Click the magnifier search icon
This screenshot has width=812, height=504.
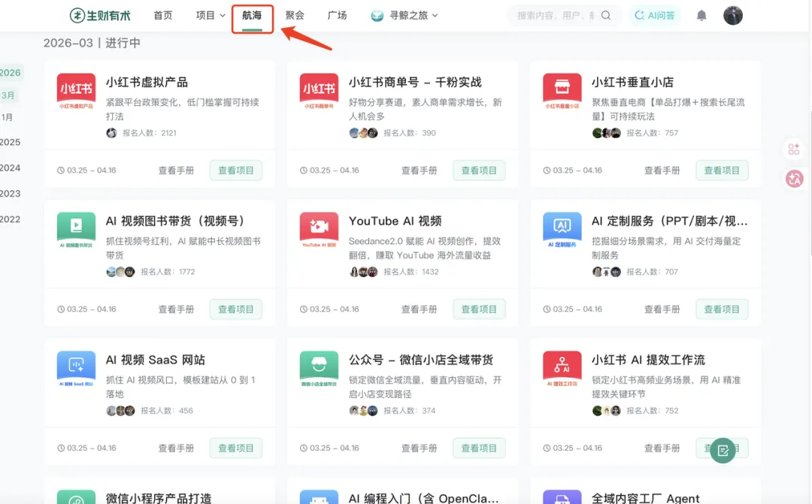click(606, 16)
